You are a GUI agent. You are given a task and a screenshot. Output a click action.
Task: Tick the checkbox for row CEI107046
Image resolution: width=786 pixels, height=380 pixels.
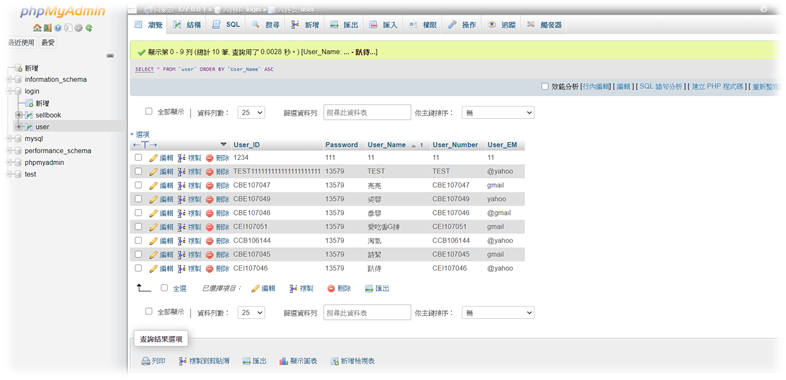click(x=138, y=268)
